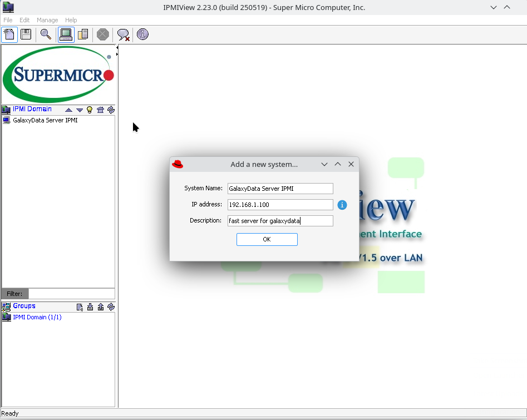Click the computer monitor toolbar icon
Viewport: 527px width, 420px height.
66,34
